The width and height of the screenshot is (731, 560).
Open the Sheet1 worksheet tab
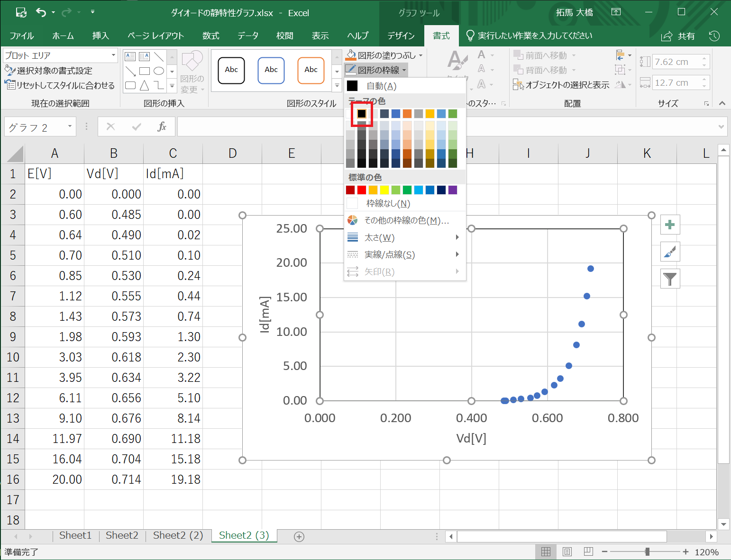[75, 535]
